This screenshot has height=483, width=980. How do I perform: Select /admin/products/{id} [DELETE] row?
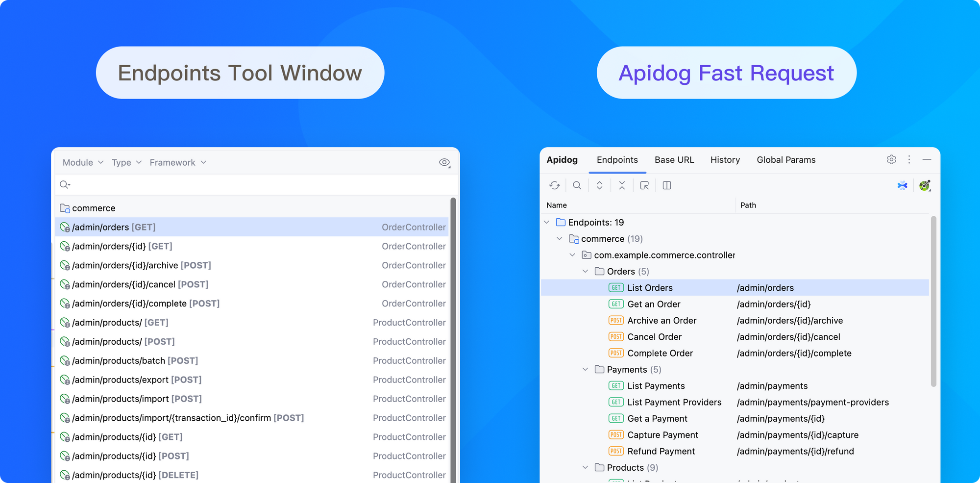[252, 475]
